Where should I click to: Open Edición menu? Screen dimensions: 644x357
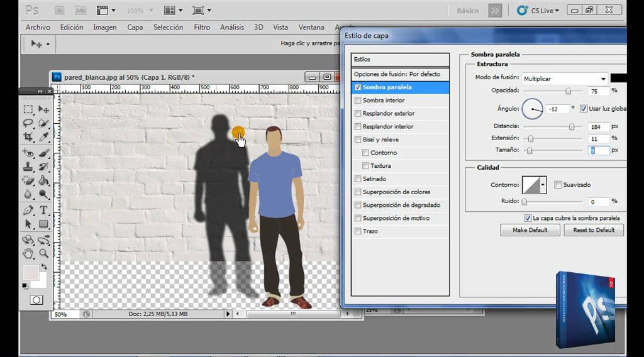(x=72, y=27)
